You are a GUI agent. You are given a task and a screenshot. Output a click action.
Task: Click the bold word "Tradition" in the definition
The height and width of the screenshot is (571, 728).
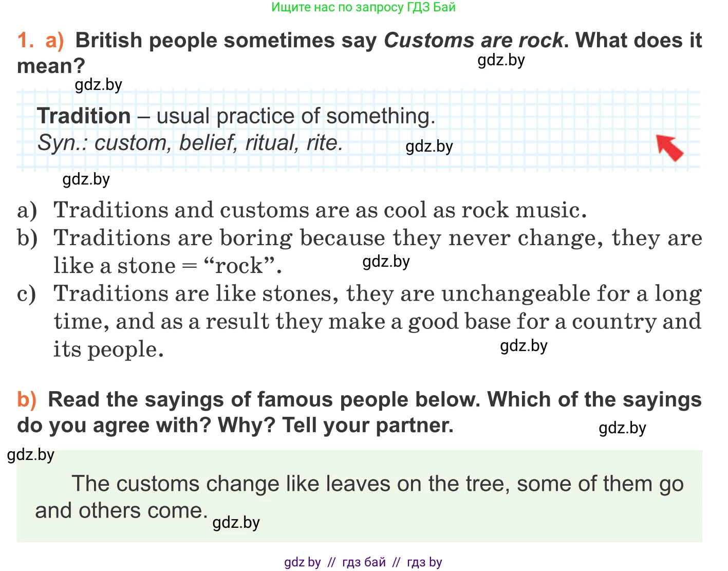84,116
